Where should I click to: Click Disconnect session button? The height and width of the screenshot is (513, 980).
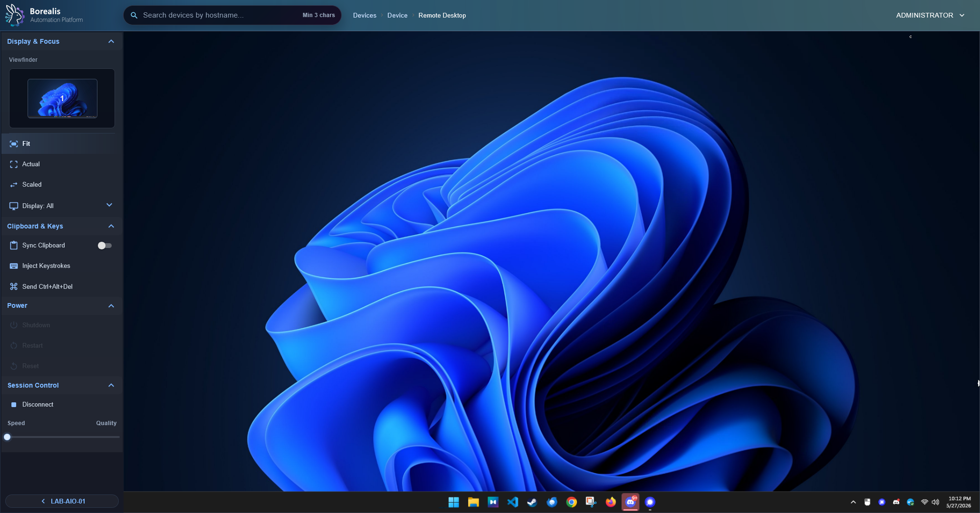[62, 404]
